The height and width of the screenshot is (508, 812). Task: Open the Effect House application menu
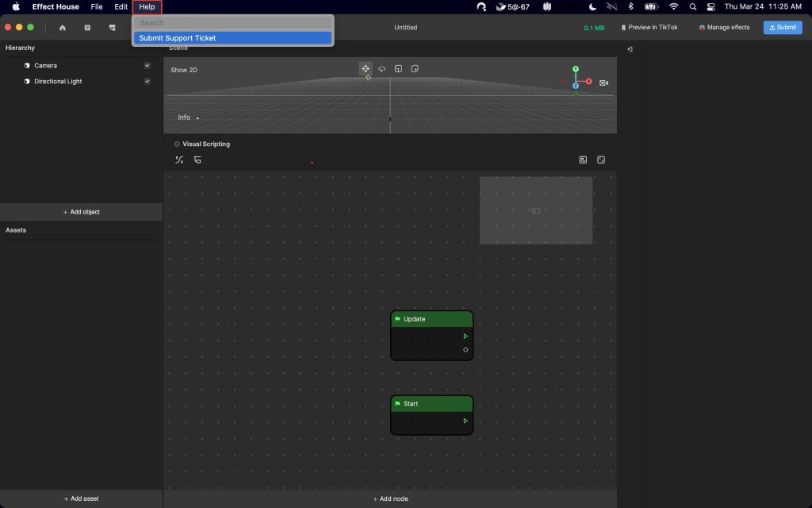56,6
